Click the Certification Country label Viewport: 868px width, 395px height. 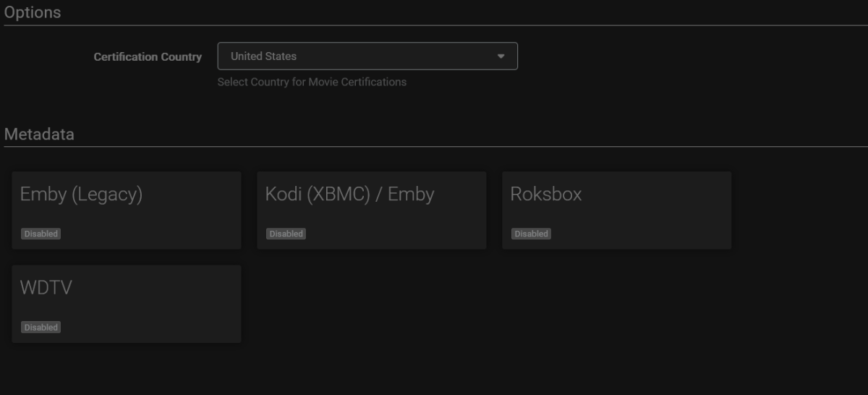click(148, 56)
